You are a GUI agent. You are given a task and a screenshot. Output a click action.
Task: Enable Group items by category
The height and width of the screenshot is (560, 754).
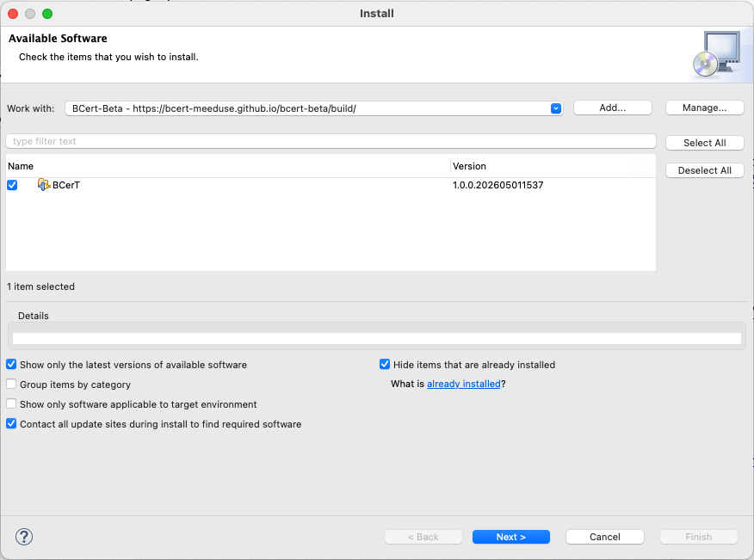(11, 384)
